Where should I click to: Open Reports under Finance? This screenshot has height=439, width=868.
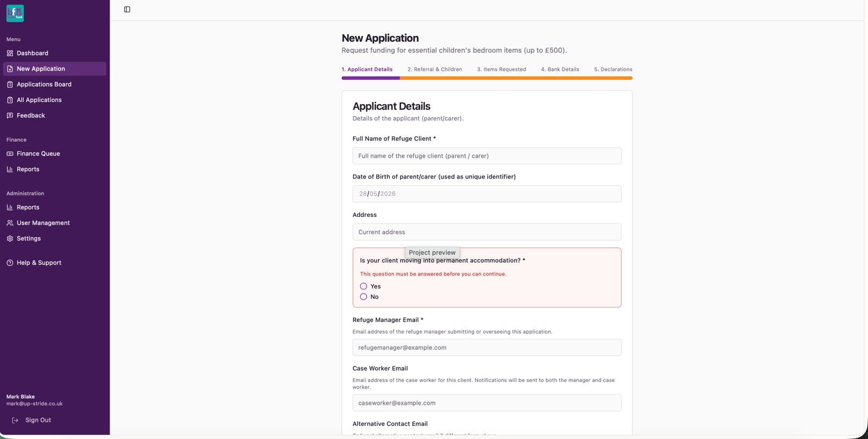pyautogui.click(x=54, y=169)
